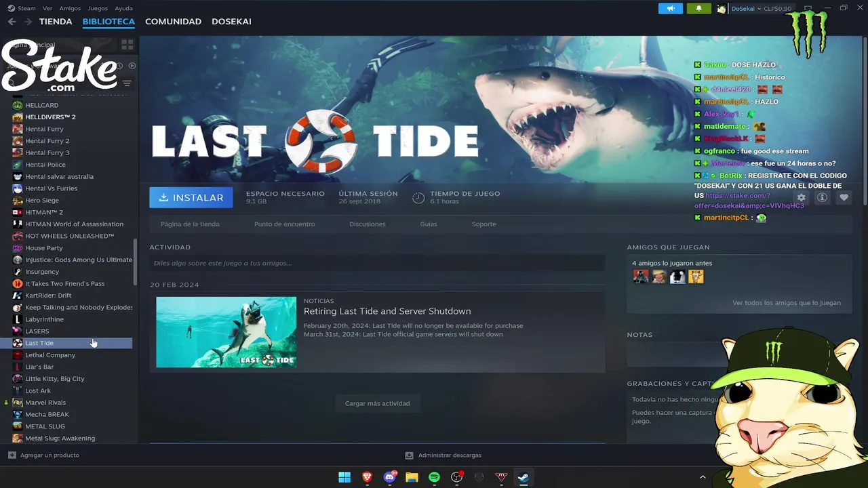Click Agregar un producto
The height and width of the screenshot is (488, 868).
tap(43, 455)
